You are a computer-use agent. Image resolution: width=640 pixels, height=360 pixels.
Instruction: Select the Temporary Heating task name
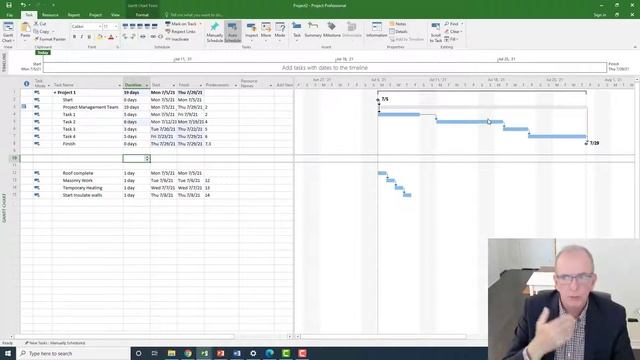click(x=82, y=188)
